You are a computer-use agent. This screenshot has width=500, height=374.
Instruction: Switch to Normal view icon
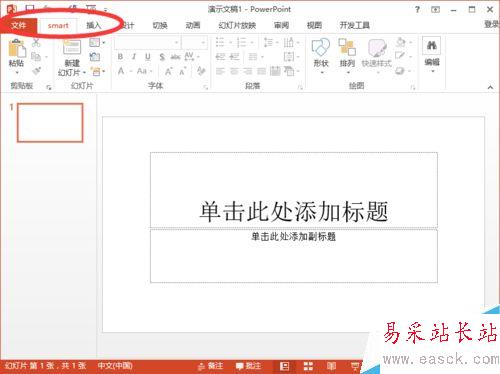click(284, 366)
